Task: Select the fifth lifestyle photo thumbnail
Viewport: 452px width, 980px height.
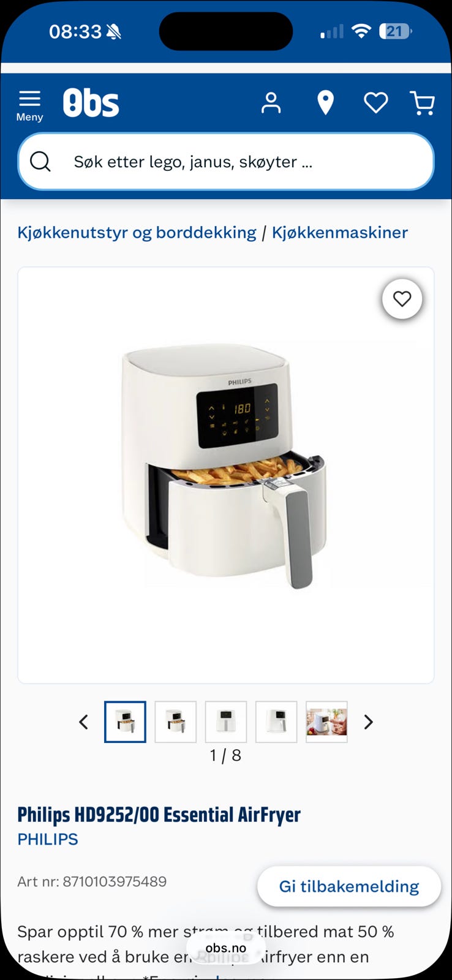Action: click(x=326, y=722)
